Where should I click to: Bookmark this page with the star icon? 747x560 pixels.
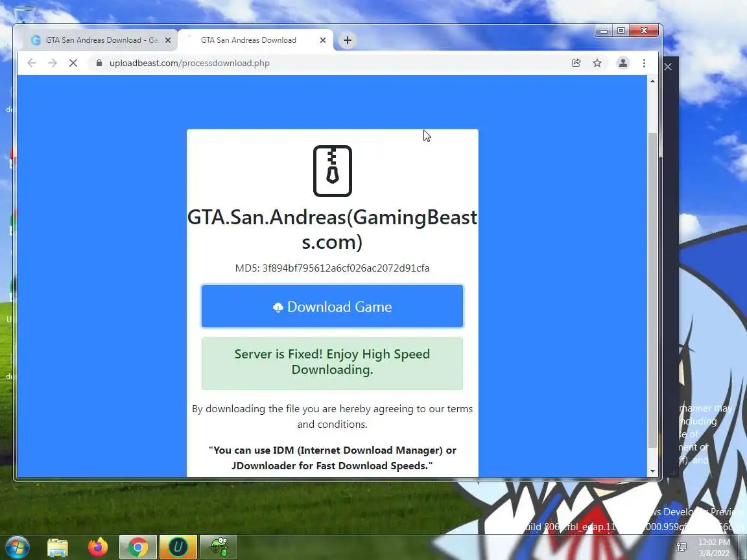(x=597, y=63)
